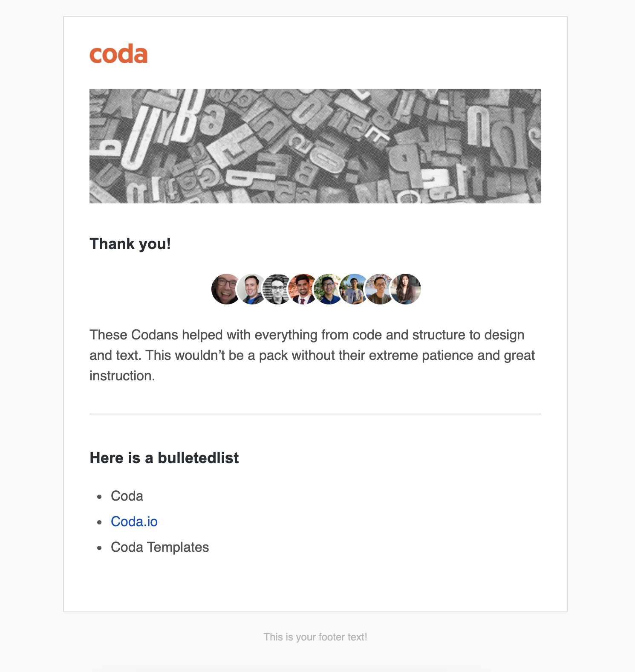Click the rightmost avatar with long hair

click(x=406, y=289)
